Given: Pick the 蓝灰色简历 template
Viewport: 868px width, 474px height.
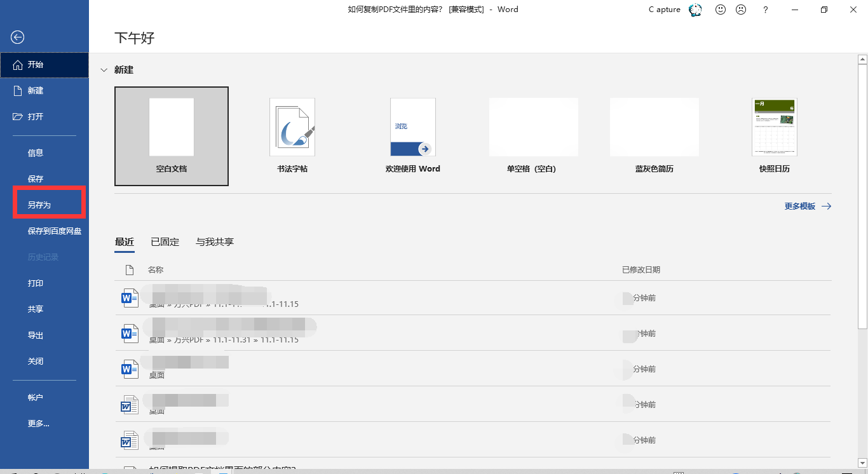Looking at the screenshot, I should point(654,136).
